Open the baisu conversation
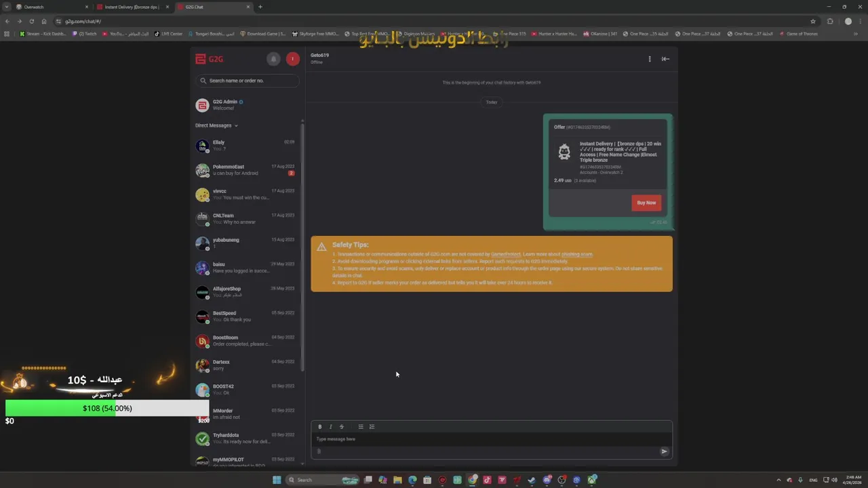The image size is (868, 488). pos(248,268)
